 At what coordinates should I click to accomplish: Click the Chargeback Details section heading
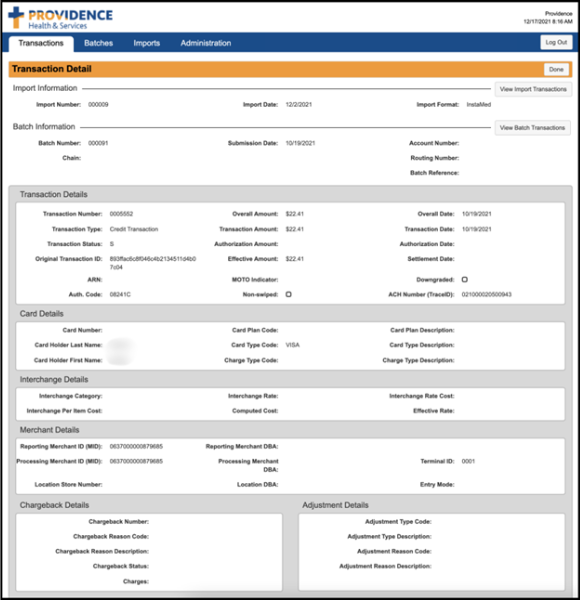click(x=54, y=505)
